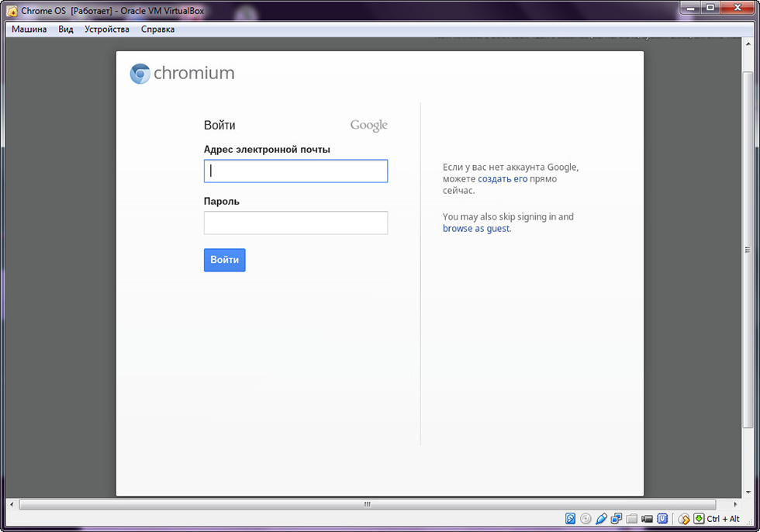Viewport: 760px width, 532px height.
Task: Click the optical disc status icon
Action: (586, 519)
